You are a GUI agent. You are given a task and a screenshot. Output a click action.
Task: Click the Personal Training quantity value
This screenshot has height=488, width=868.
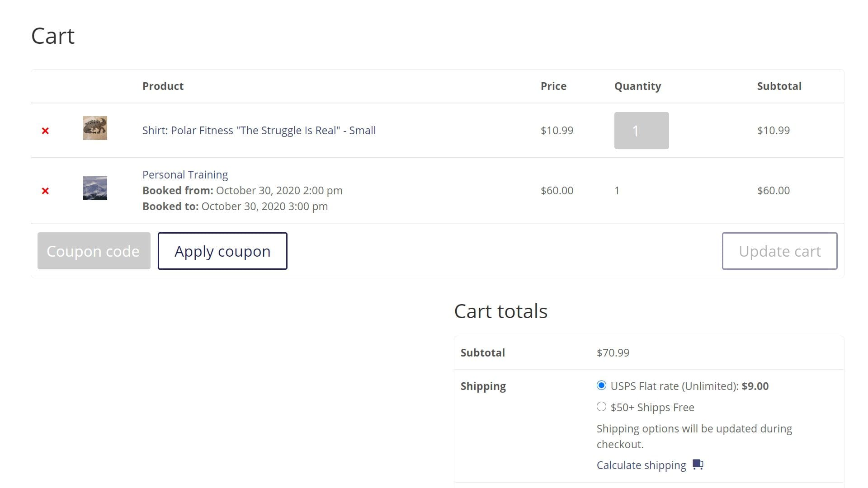point(617,190)
